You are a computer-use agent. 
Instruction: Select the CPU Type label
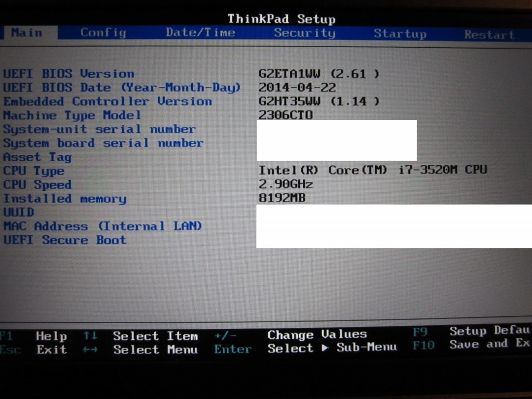pyautogui.click(x=34, y=170)
